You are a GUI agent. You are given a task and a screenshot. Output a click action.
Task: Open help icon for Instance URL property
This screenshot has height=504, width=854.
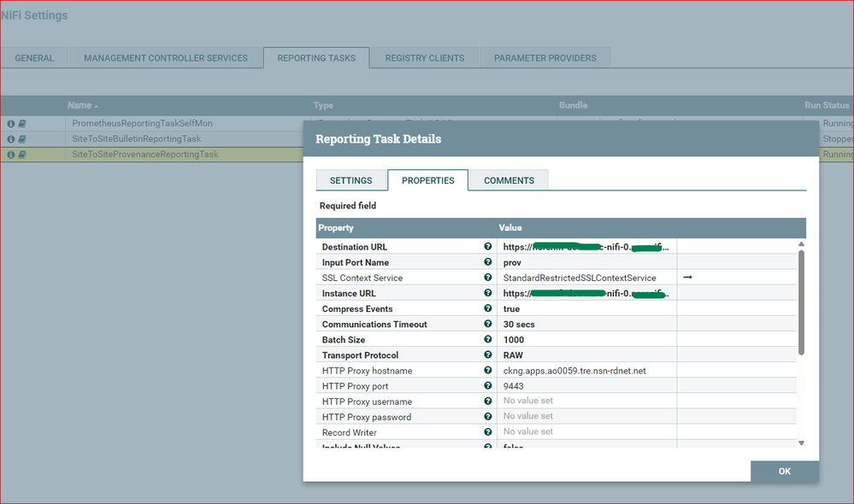pyautogui.click(x=488, y=293)
